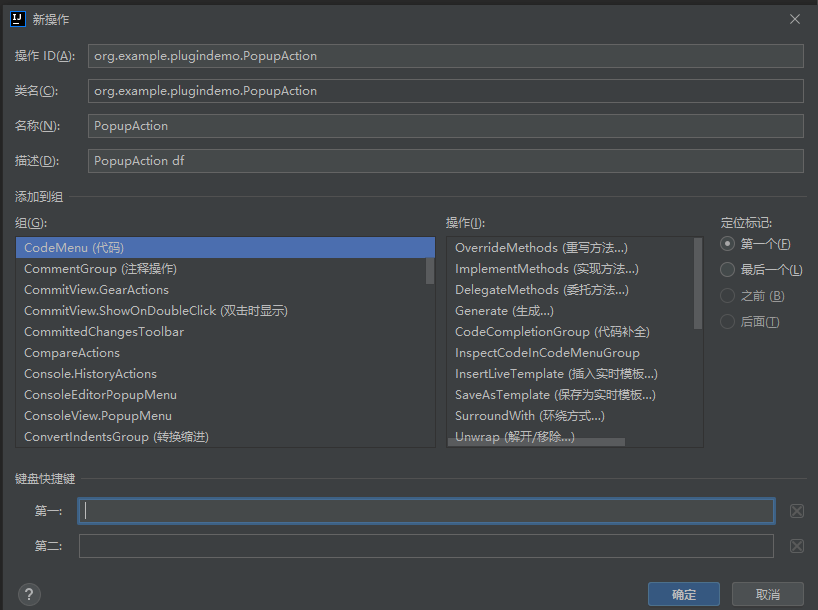Focus the 操作 ID input field
Viewport: 818px width, 610px height.
(446, 56)
